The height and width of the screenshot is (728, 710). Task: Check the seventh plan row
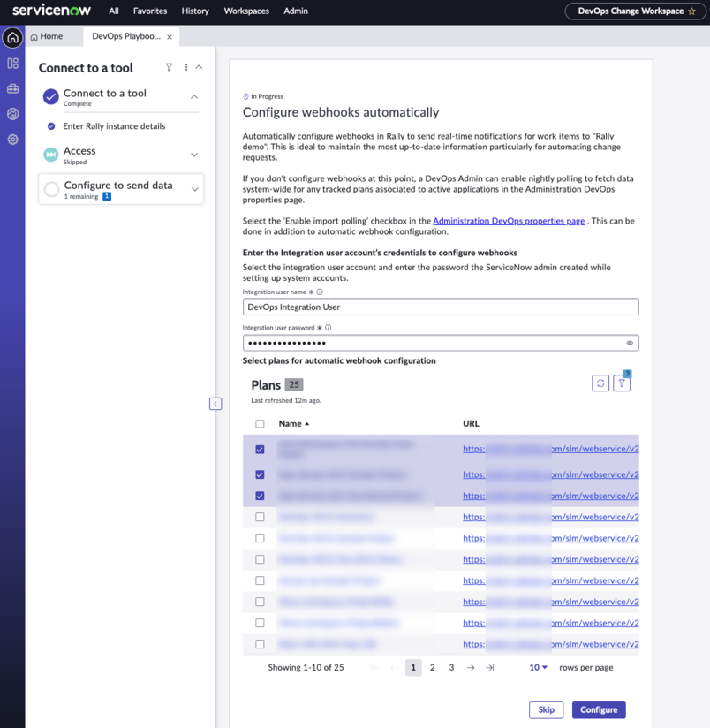(x=260, y=580)
